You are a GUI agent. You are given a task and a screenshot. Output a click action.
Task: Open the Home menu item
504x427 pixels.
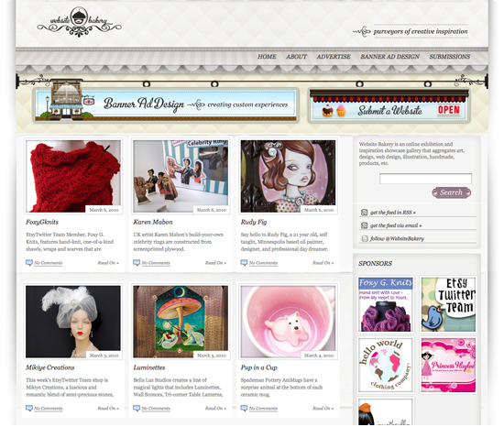pos(267,57)
